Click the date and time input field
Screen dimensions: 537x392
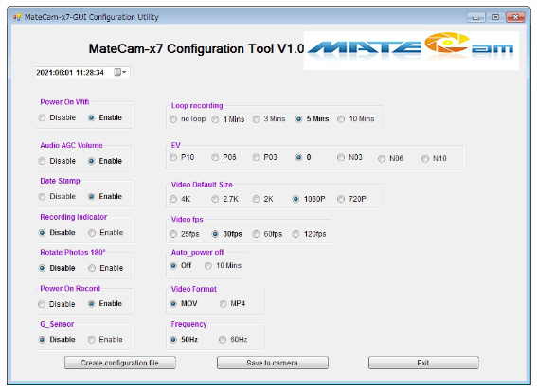(82, 72)
